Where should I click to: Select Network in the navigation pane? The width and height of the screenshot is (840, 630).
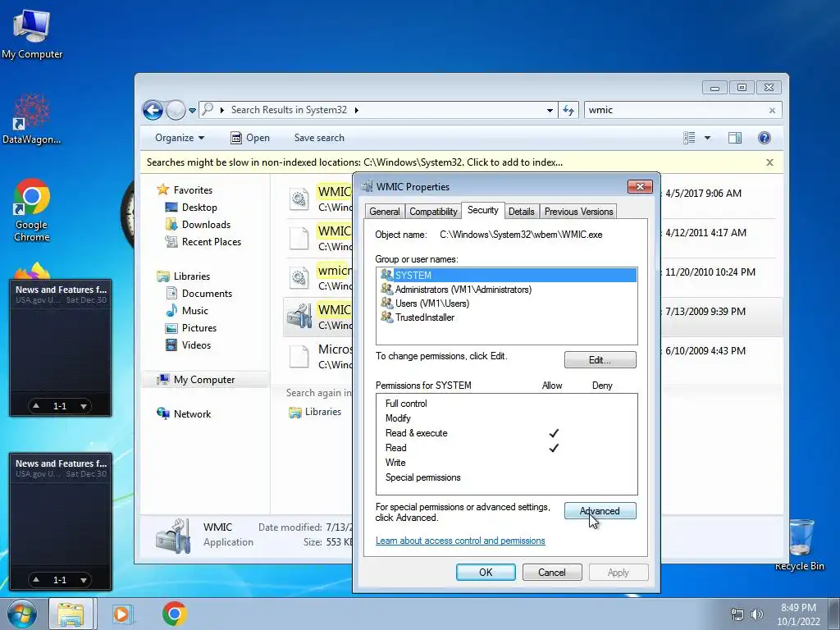click(183, 414)
